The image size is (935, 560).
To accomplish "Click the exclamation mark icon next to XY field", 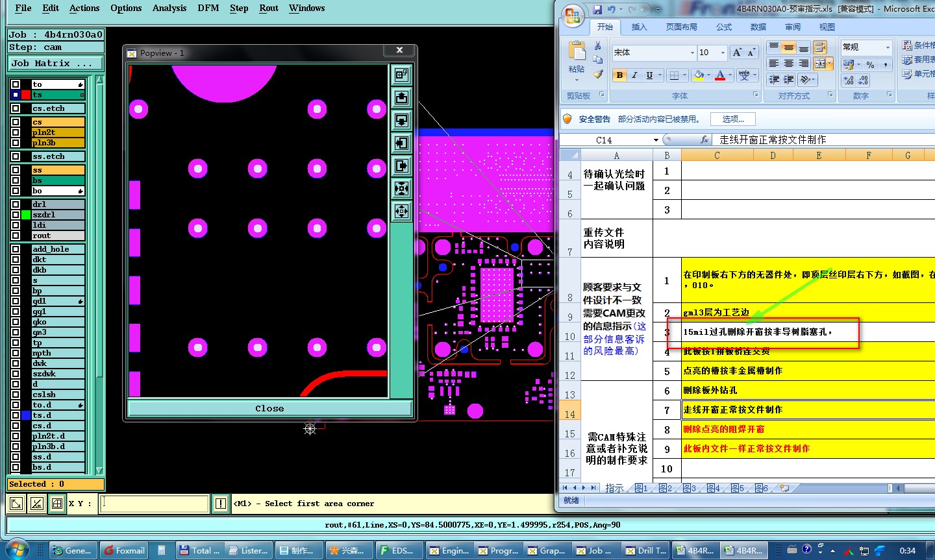I will pos(221,504).
